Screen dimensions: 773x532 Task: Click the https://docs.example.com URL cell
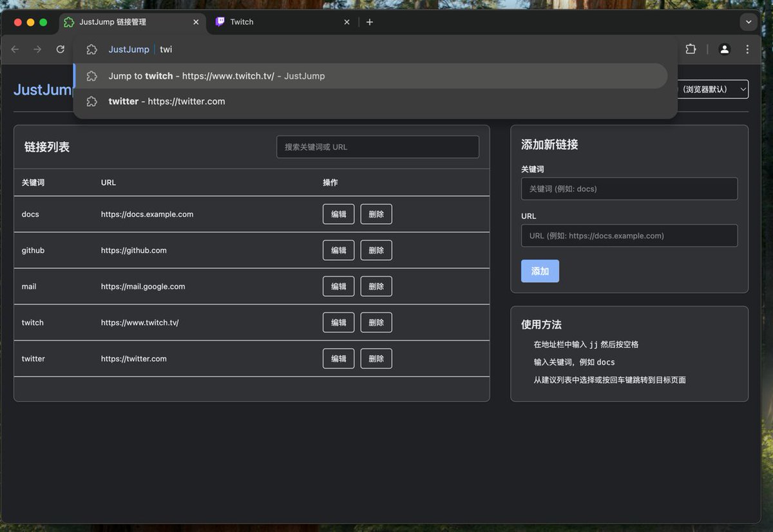coord(147,214)
